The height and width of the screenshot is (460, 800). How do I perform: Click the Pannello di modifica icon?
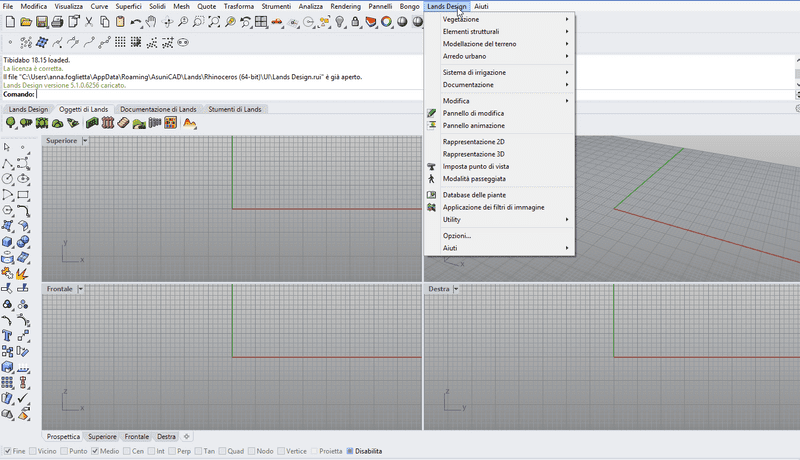431,113
